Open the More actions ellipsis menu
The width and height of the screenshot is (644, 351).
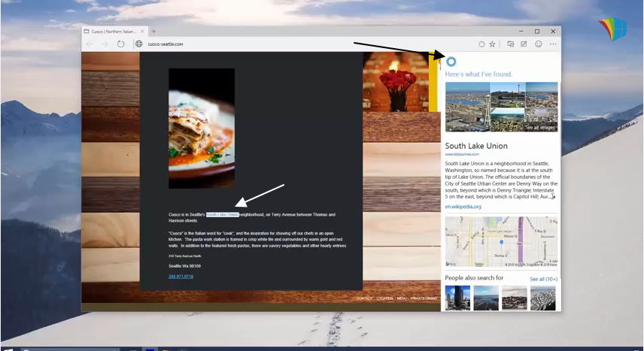553,44
